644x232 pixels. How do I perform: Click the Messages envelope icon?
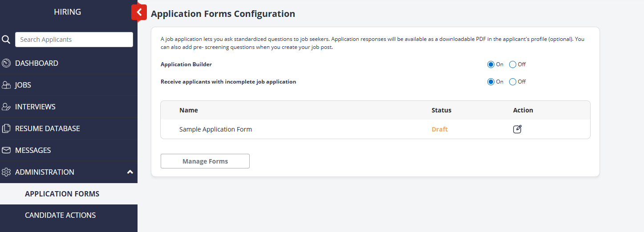[6, 150]
